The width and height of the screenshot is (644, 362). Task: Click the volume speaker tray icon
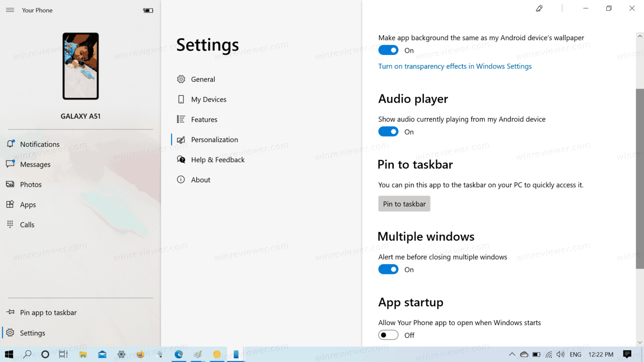click(x=561, y=354)
